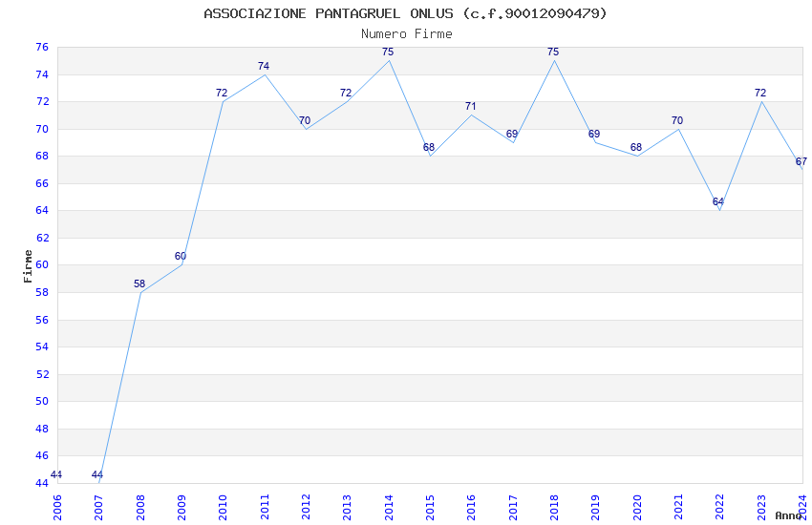
Task: Select year 2022 on the x-axis
Action: (720, 507)
